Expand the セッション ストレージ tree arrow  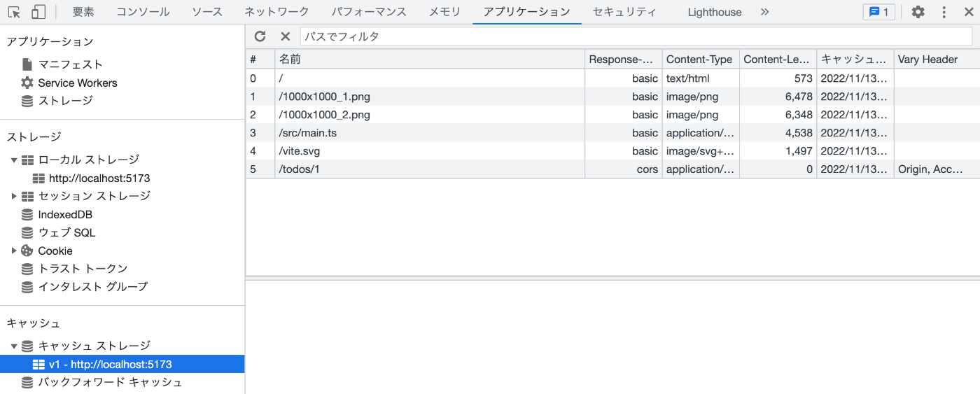click(14, 197)
